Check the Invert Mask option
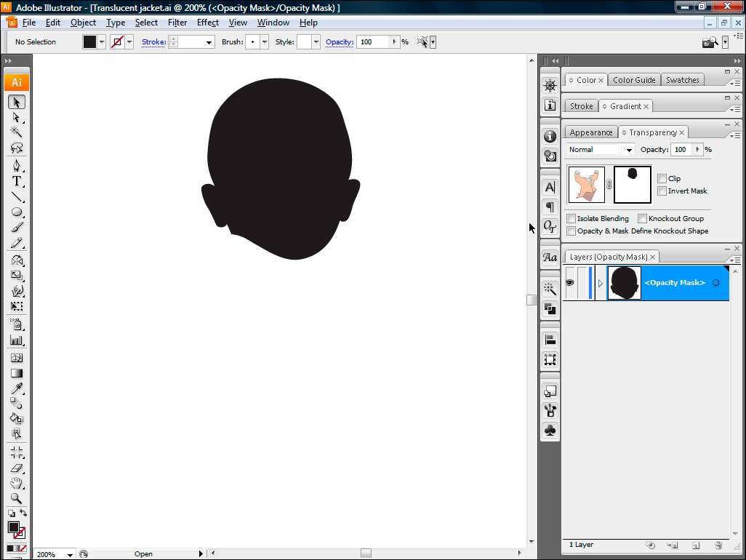Viewport: 746px width, 560px height. [x=662, y=191]
